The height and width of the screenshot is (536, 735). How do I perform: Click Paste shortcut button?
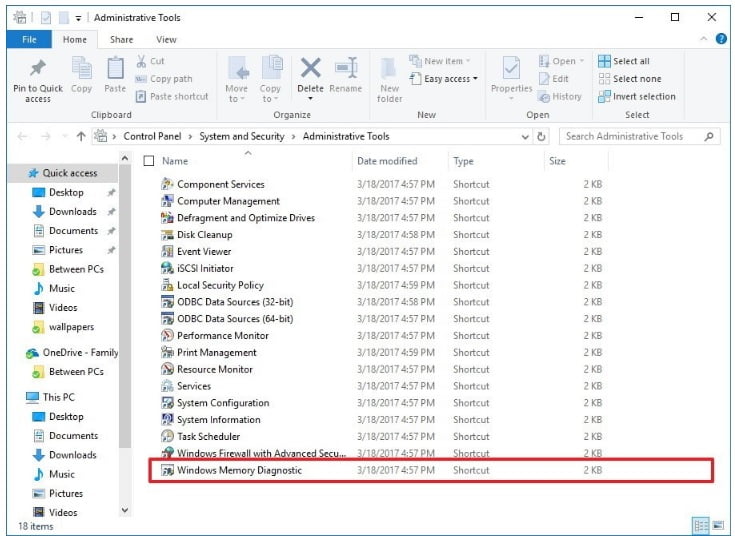(x=172, y=97)
